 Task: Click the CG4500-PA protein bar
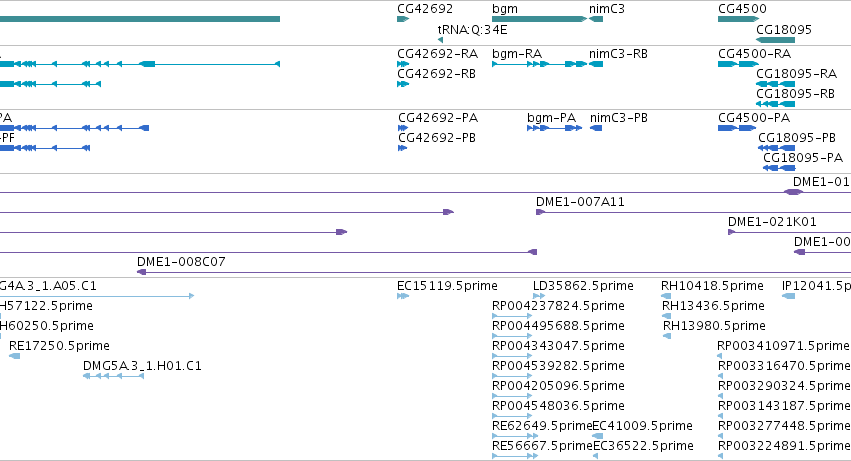point(736,128)
